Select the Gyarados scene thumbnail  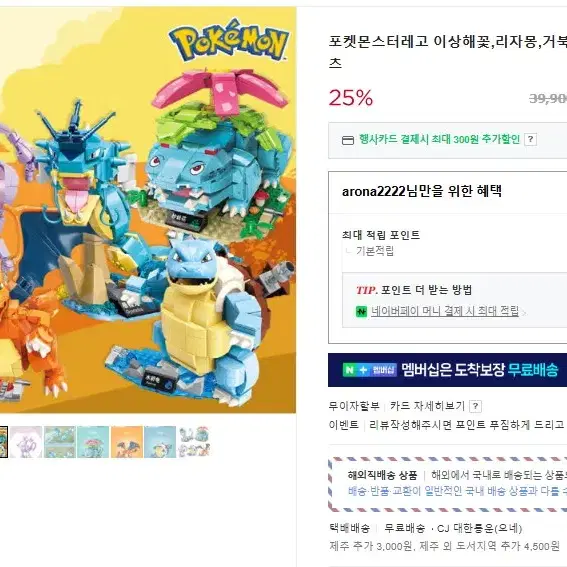tap(60, 442)
